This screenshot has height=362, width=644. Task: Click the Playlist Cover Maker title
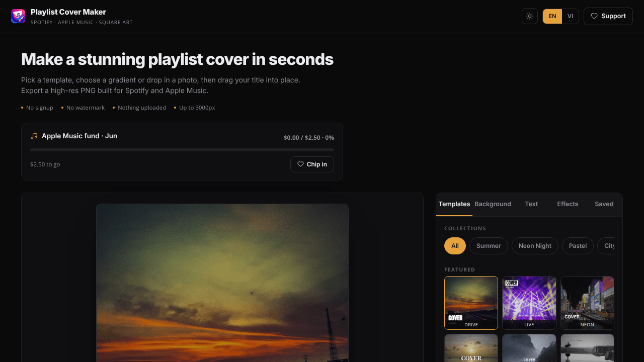(x=68, y=12)
